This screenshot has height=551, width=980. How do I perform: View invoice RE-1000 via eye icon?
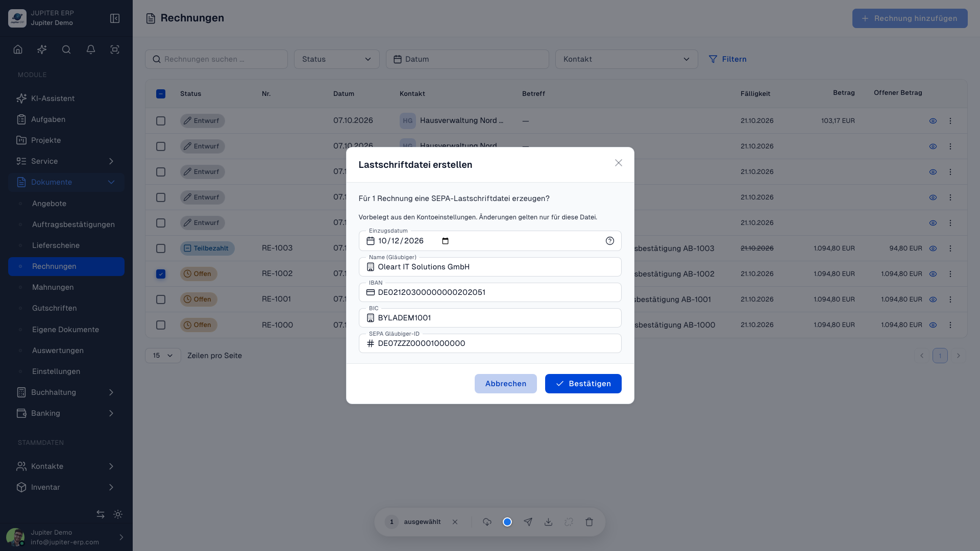pos(933,325)
